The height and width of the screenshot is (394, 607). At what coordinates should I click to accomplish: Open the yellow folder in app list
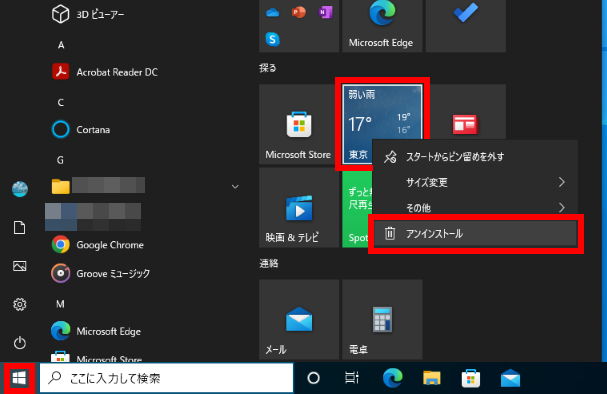point(60,187)
